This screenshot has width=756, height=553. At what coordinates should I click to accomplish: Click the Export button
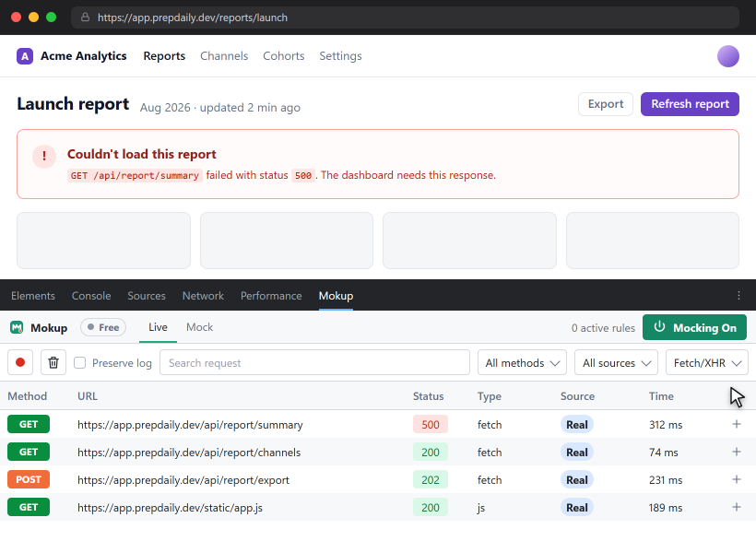(x=606, y=104)
